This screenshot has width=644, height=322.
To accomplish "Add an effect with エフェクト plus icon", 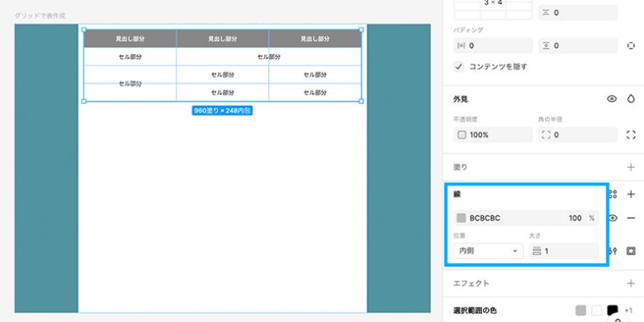I will tap(631, 283).
